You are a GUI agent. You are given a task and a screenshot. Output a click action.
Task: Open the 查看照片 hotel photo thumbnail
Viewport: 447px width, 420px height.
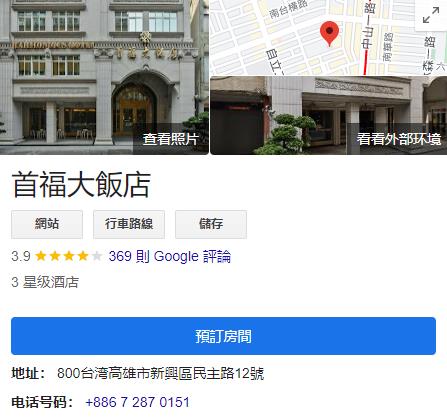pos(104,77)
